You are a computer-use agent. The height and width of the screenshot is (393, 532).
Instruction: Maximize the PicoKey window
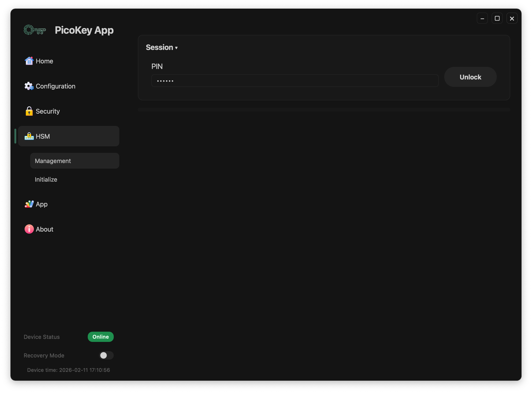(x=497, y=18)
